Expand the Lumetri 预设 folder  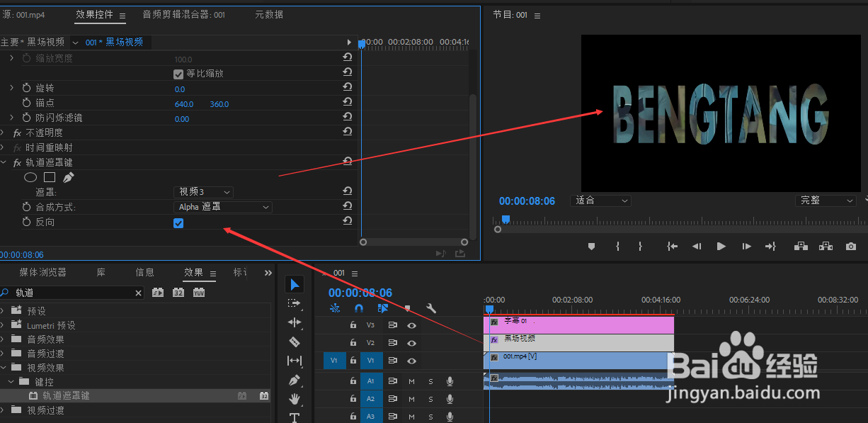3,325
